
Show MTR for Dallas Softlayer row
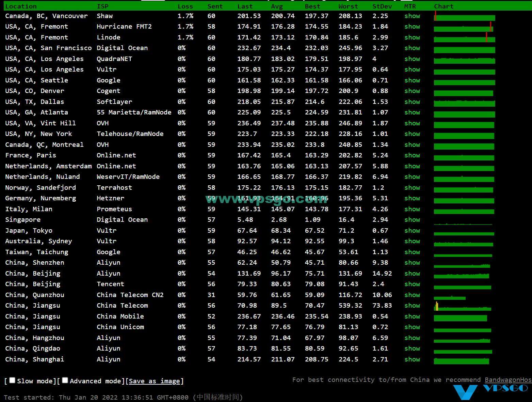[412, 102]
